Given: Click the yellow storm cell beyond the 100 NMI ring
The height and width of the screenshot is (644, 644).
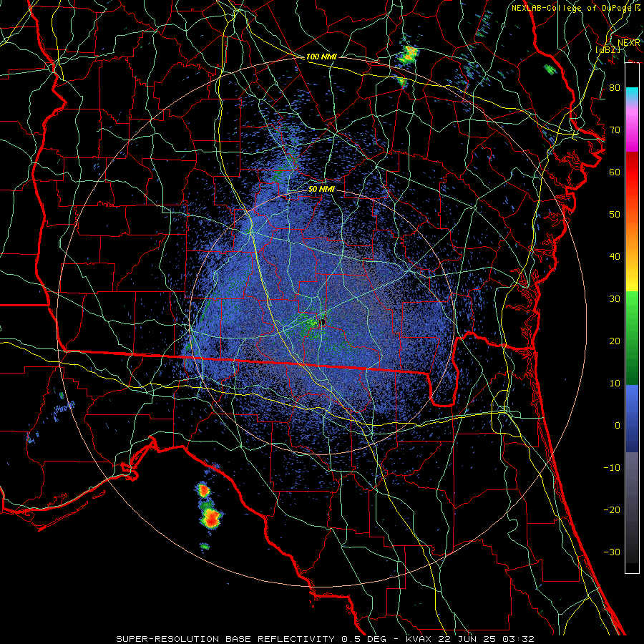Looking at the screenshot, I should (x=409, y=54).
